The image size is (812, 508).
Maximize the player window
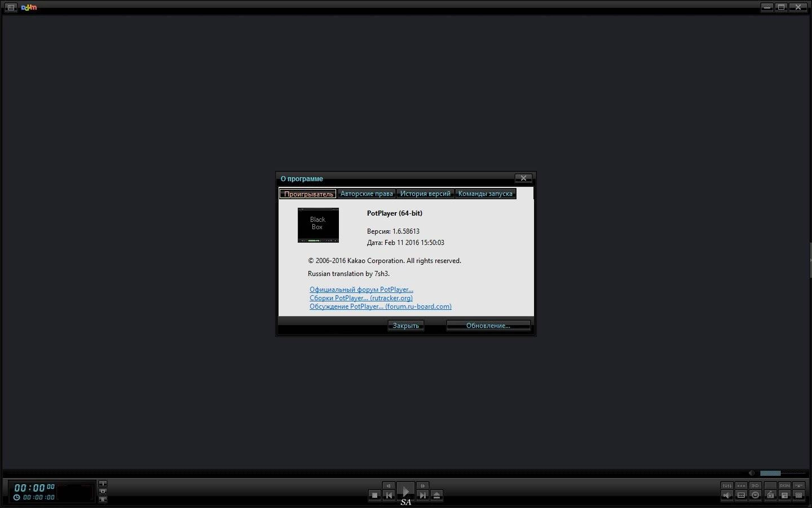[x=781, y=7]
